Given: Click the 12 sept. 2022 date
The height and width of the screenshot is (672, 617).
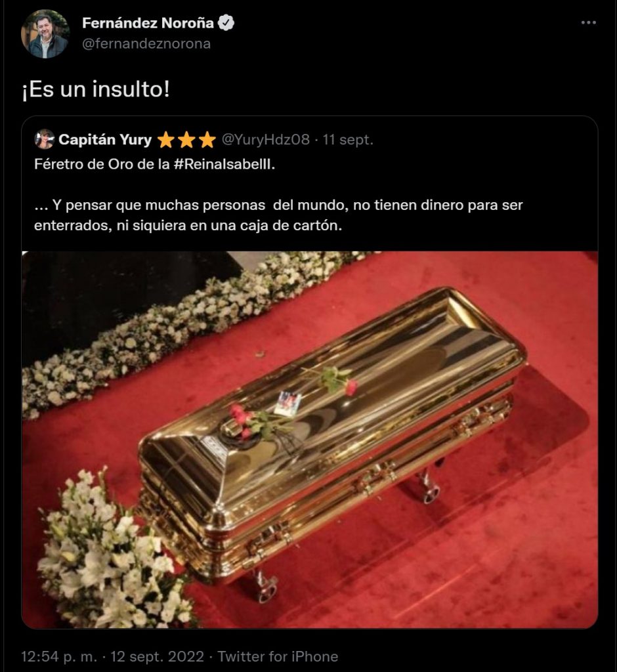Looking at the screenshot, I should pos(158,656).
